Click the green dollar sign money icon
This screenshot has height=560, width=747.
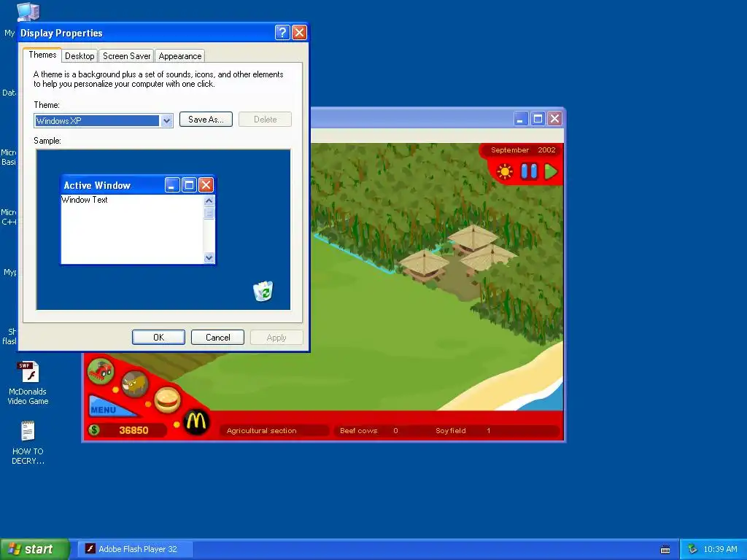coord(94,430)
